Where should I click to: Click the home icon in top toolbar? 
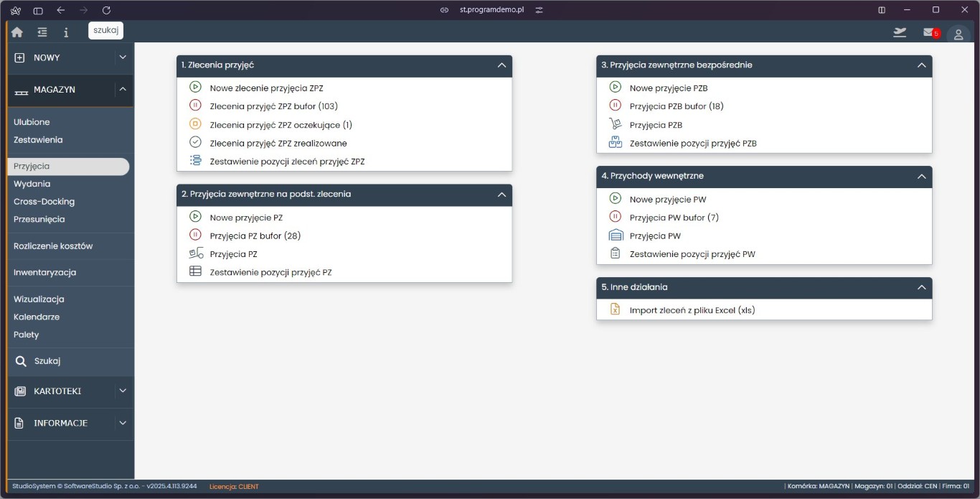(x=17, y=32)
